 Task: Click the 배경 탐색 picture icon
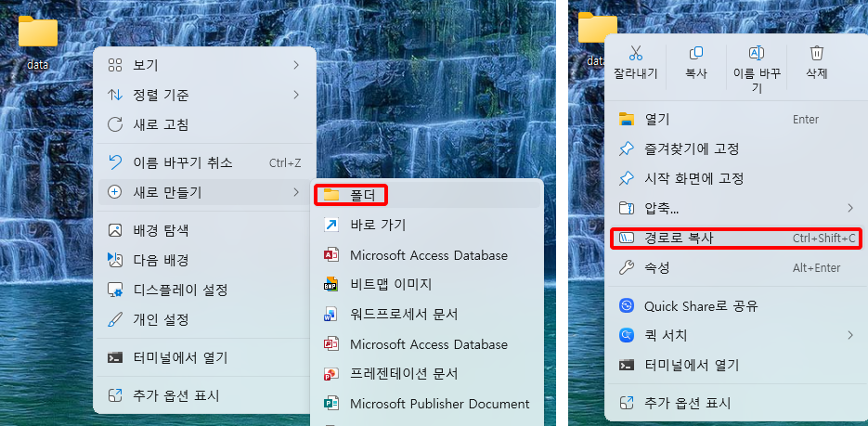click(x=114, y=230)
